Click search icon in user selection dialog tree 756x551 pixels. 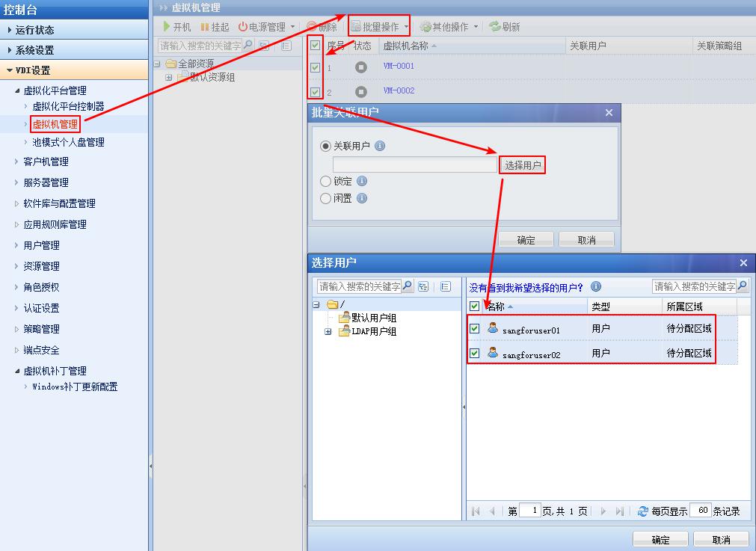pyautogui.click(x=408, y=286)
